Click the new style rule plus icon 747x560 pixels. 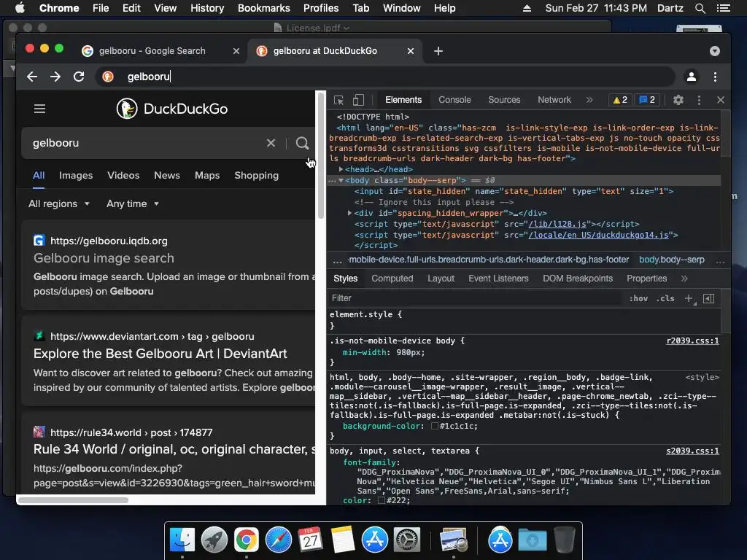pyautogui.click(x=689, y=298)
